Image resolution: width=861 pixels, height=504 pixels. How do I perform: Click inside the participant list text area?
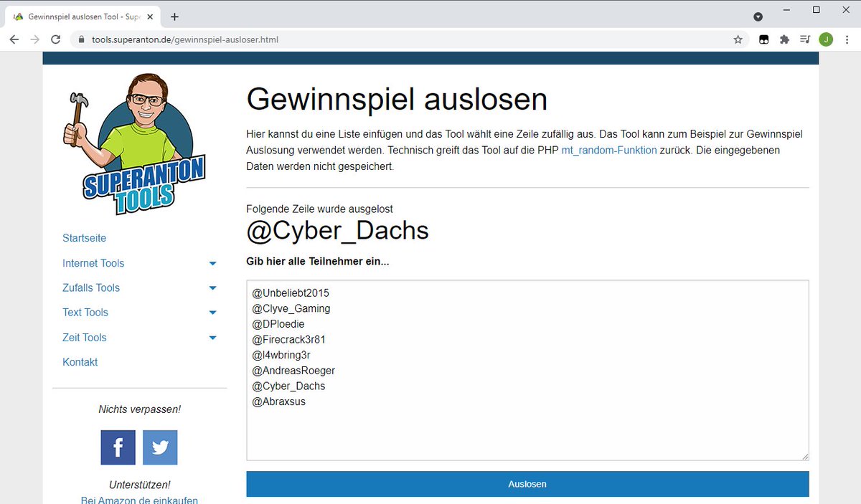pyautogui.click(x=527, y=369)
